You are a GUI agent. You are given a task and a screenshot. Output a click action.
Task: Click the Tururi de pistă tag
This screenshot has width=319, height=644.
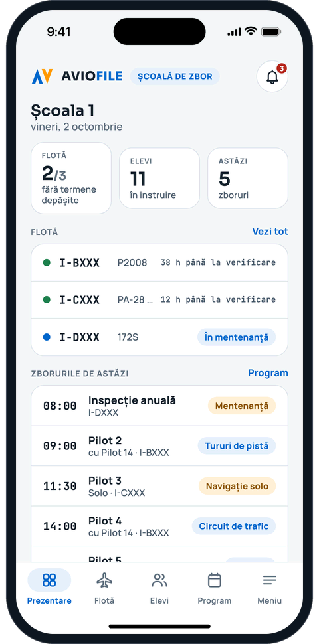pyautogui.click(x=237, y=446)
